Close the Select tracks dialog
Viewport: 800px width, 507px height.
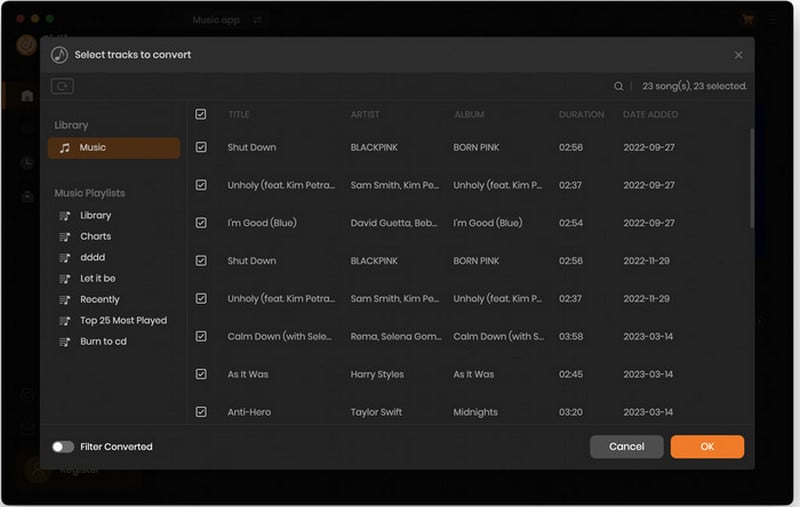pyautogui.click(x=738, y=55)
